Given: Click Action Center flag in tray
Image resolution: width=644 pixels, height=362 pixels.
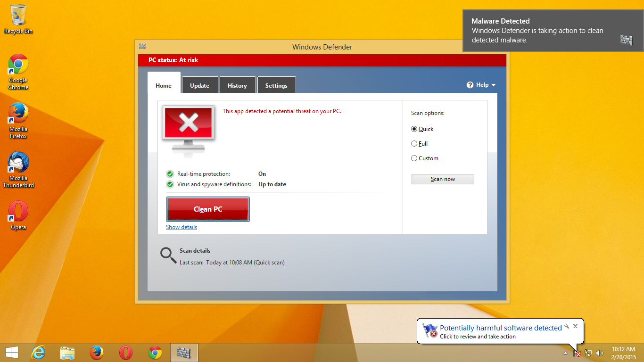Looking at the screenshot, I should point(577,353).
